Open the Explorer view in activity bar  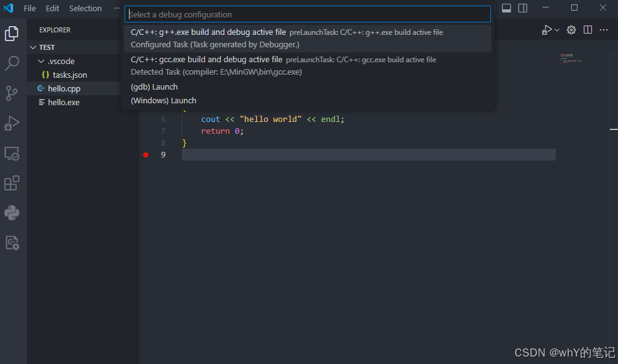click(12, 34)
